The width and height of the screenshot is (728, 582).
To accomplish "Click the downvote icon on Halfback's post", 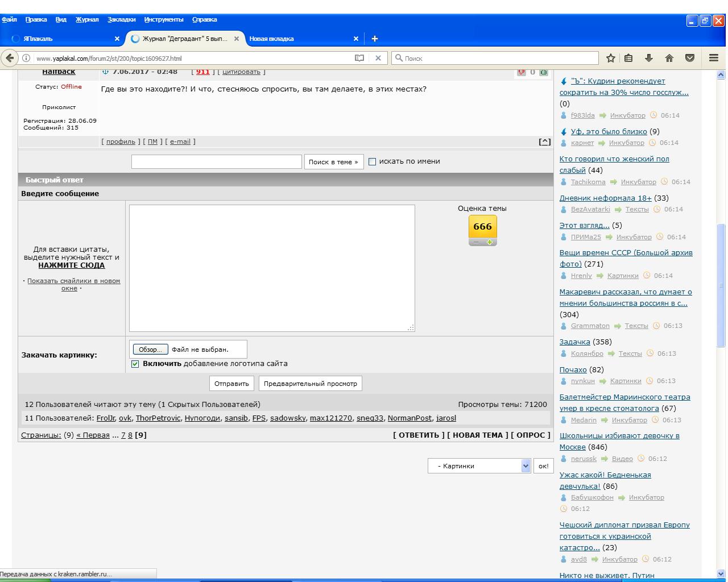I will click(521, 72).
